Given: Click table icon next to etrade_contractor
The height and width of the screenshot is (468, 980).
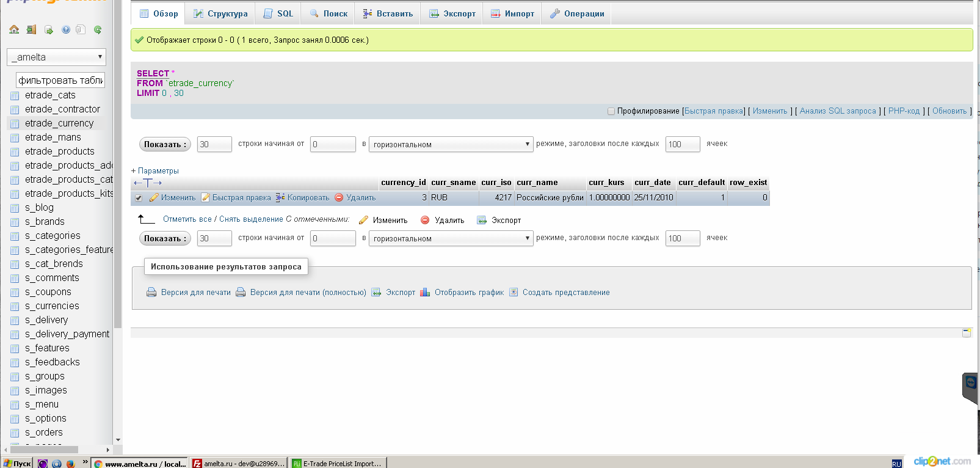Looking at the screenshot, I should [15, 109].
